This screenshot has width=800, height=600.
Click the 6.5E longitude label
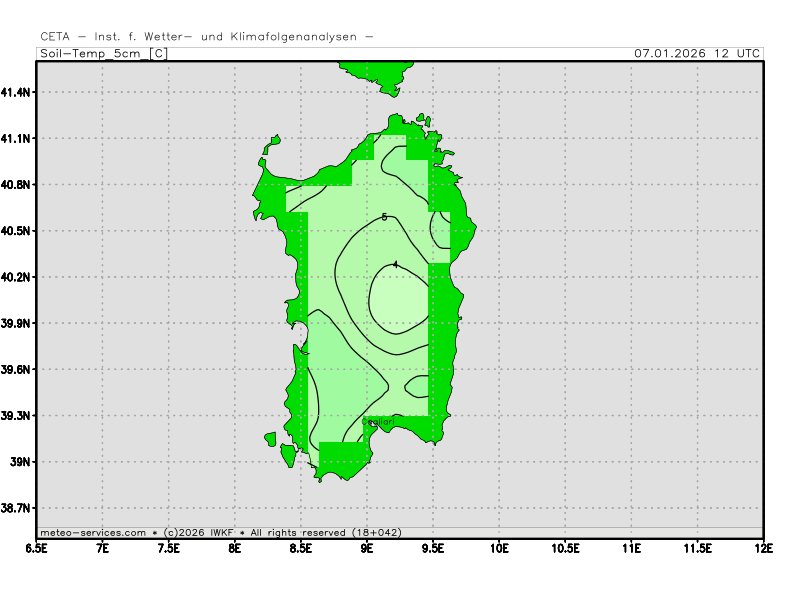point(37,548)
